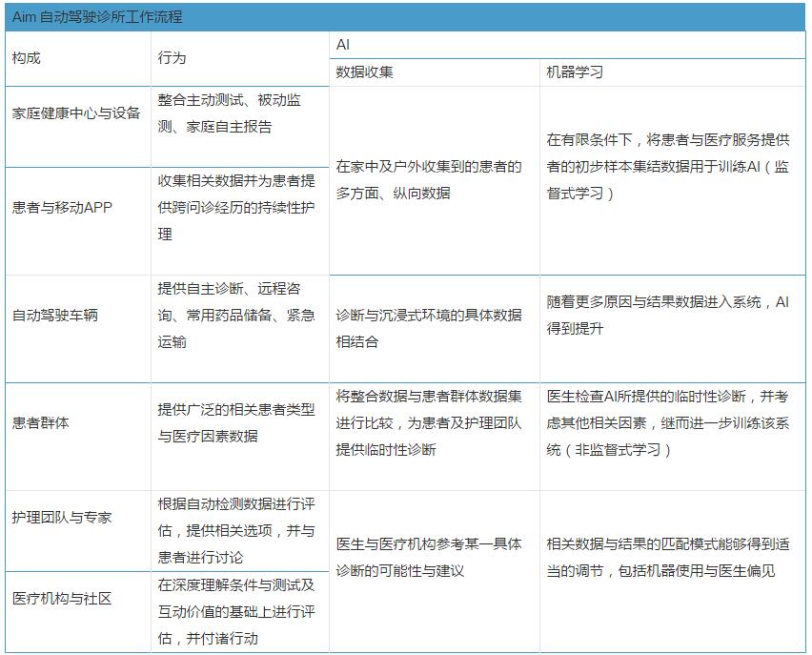
Task: Click the table title 'Aim 自动驾驶诊所工作流程'
Action: pos(97,17)
